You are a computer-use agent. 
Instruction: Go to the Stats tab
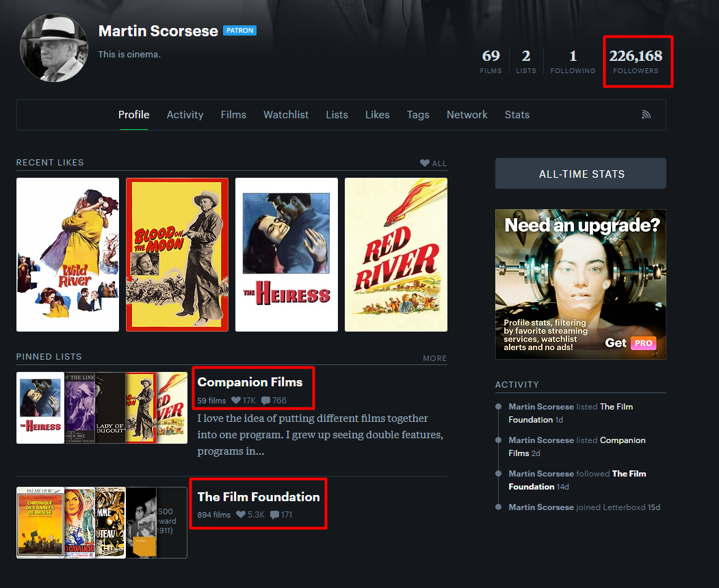point(517,115)
